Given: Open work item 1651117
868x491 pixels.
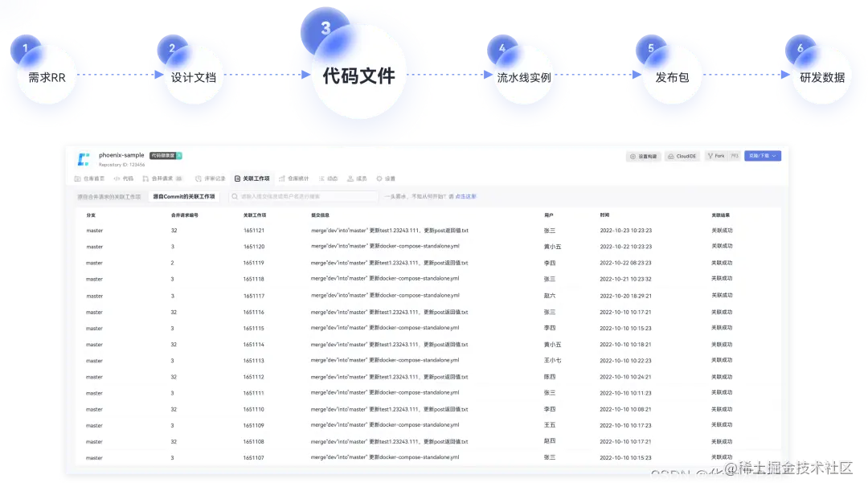Looking at the screenshot, I should point(253,297).
